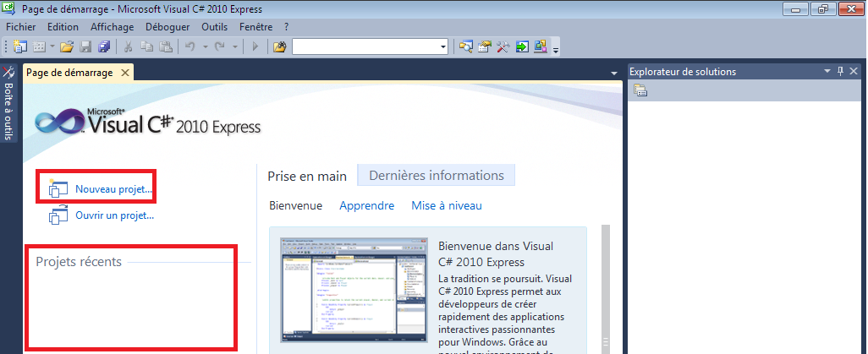The height and width of the screenshot is (354, 868).
Task: Open the Fichier menu
Action: tap(21, 26)
